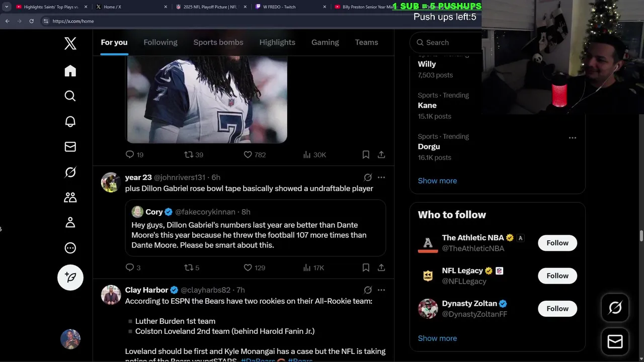Viewport: 644px width, 362px height.
Task: View analytics of post with 17K views
Action: (x=313, y=267)
